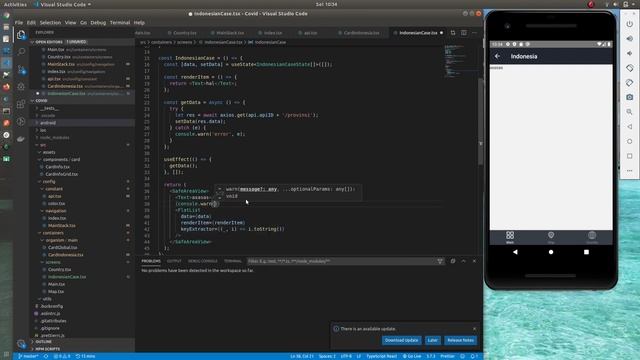Click the emulator power button
This screenshot has height=360, width=640.
(629, 24)
